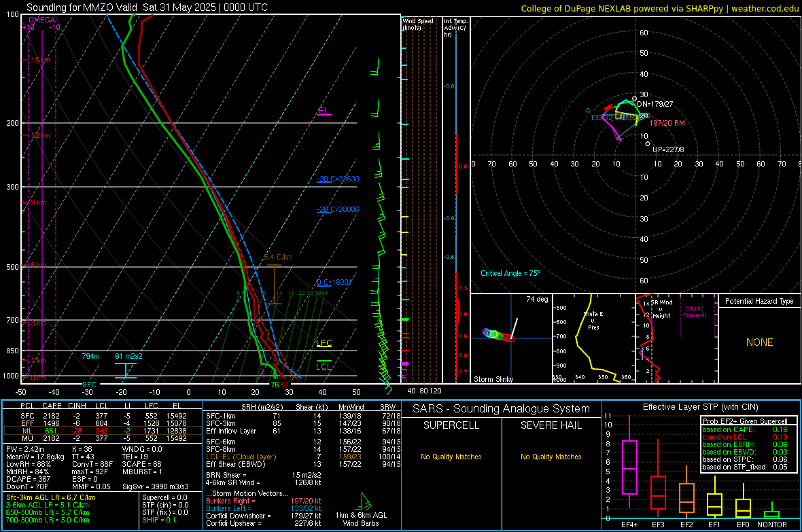Click the magenta OMEGA label

[x=42, y=20]
